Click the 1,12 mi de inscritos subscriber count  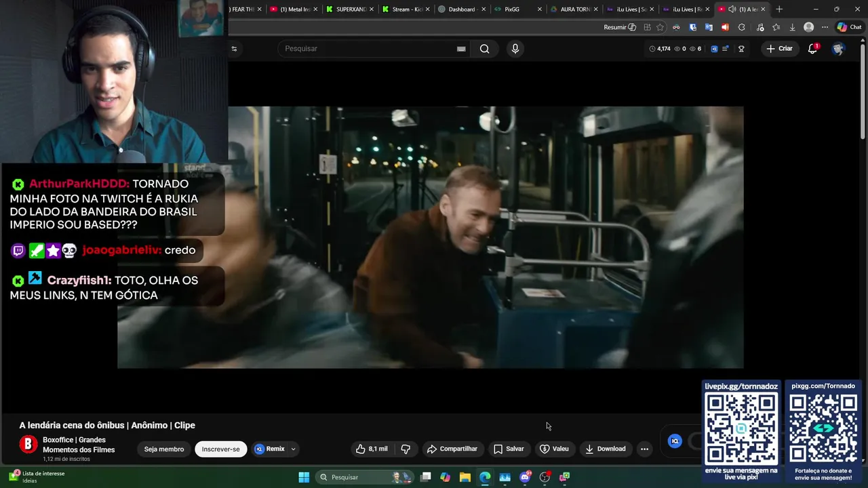(66, 459)
